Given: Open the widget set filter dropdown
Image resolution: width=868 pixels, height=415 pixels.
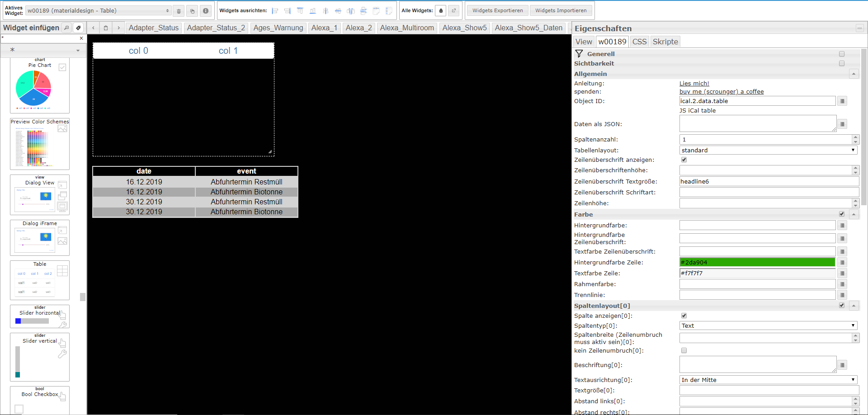Looking at the screenshot, I should tap(44, 50).
